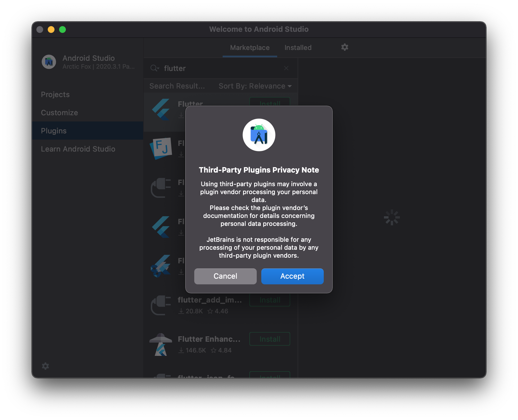Switch to the Marketplace tab
Screen dimensions: 518x420
tap(250, 48)
